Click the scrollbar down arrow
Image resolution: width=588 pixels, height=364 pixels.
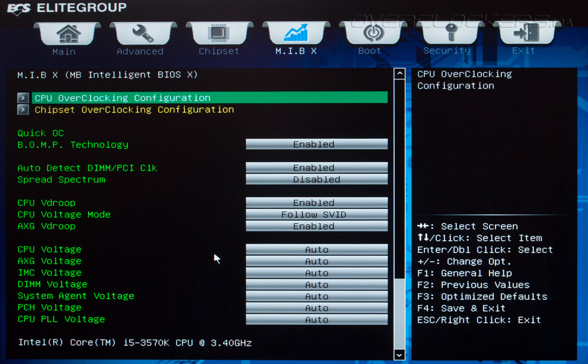pos(399,355)
